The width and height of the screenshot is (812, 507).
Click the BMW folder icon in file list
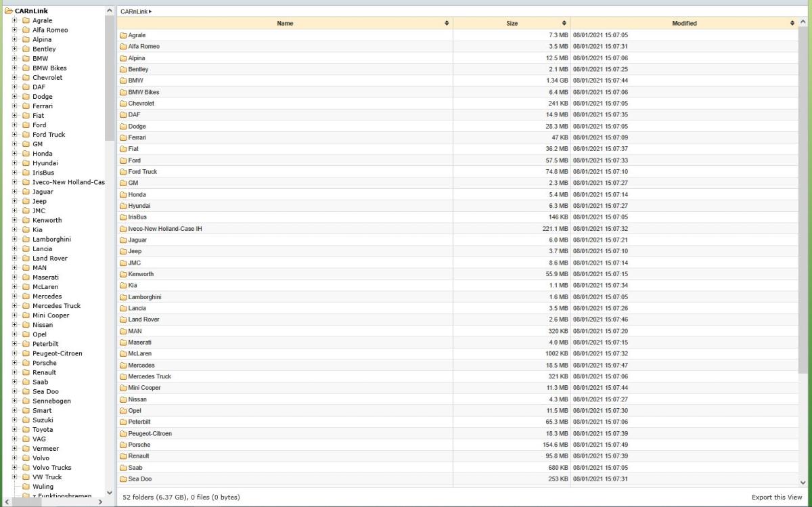(x=123, y=81)
